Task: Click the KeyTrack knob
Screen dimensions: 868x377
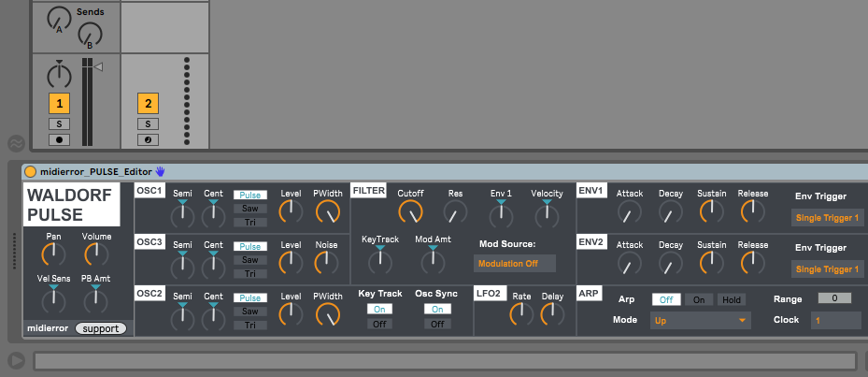Action: (379, 260)
